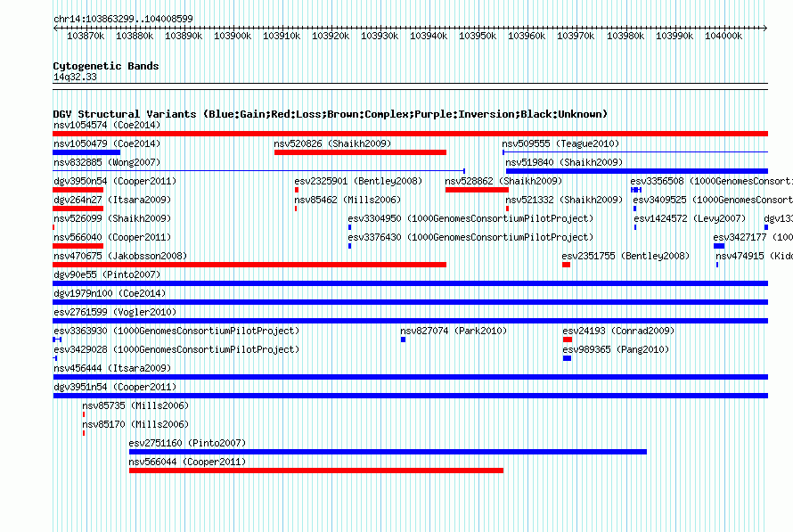Click the red nsv566040 loss bar

coord(78,246)
